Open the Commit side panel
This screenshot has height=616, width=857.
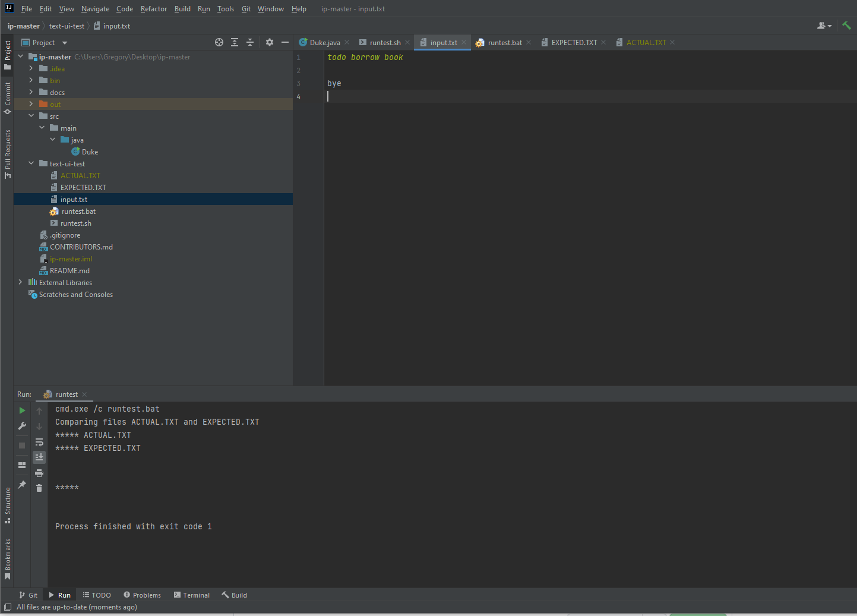[x=8, y=98]
